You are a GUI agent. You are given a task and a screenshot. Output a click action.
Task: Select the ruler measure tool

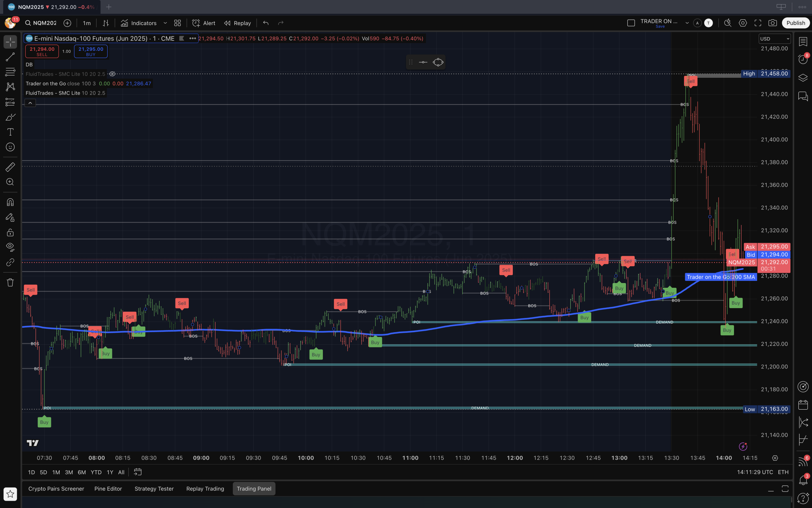[x=10, y=167]
